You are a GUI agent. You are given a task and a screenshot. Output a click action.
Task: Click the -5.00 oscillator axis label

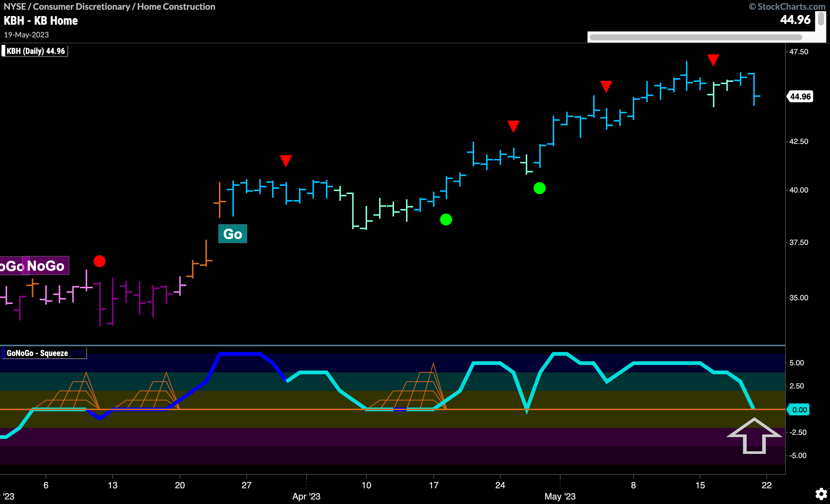click(x=798, y=455)
